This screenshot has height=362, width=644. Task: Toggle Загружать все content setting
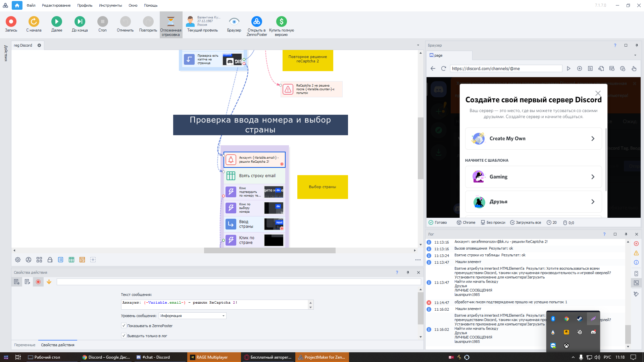(526, 222)
